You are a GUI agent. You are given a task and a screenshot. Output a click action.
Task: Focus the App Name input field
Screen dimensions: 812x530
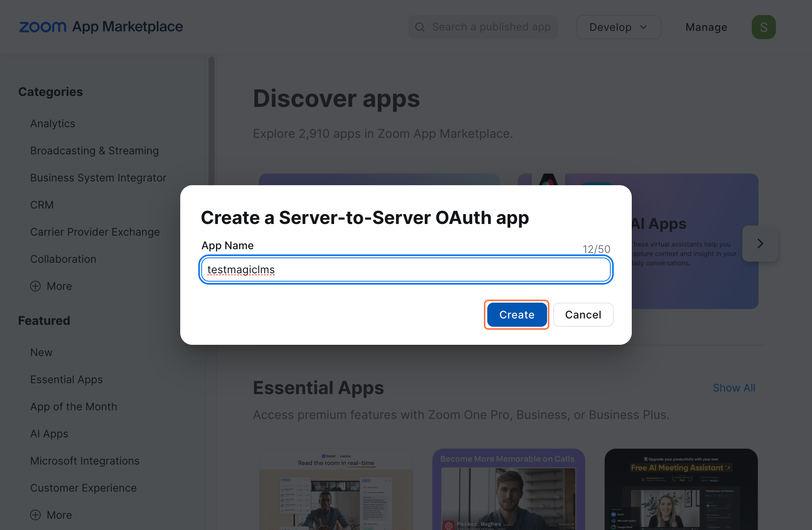point(406,270)
